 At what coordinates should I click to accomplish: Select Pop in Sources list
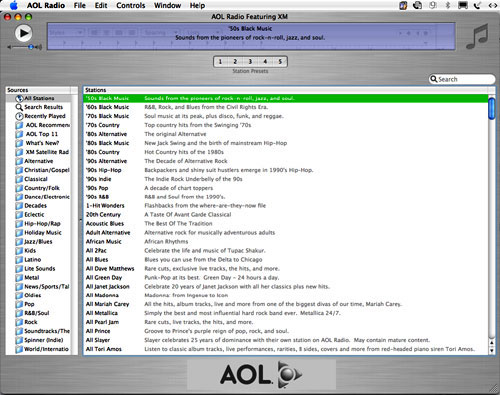click(x=29, y=304)
